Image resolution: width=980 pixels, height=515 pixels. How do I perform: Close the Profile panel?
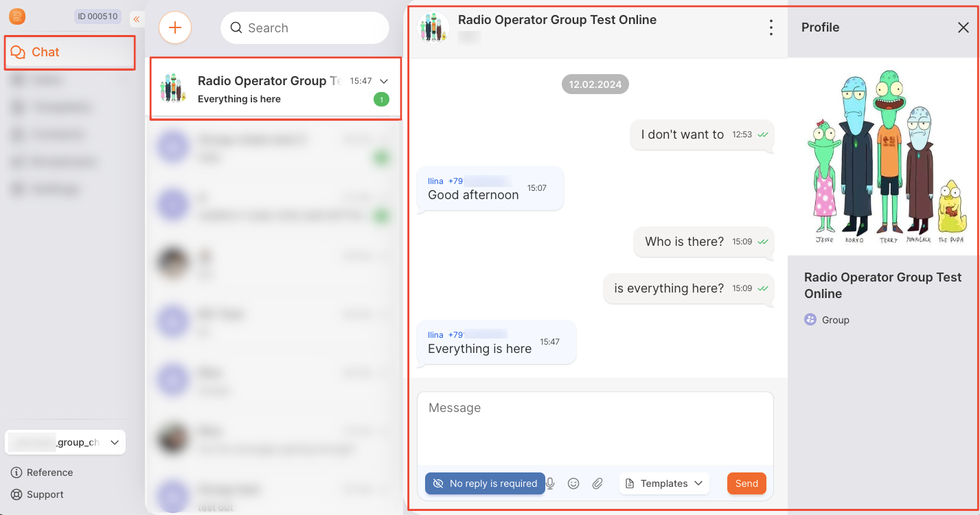click(x=963, y=27)
